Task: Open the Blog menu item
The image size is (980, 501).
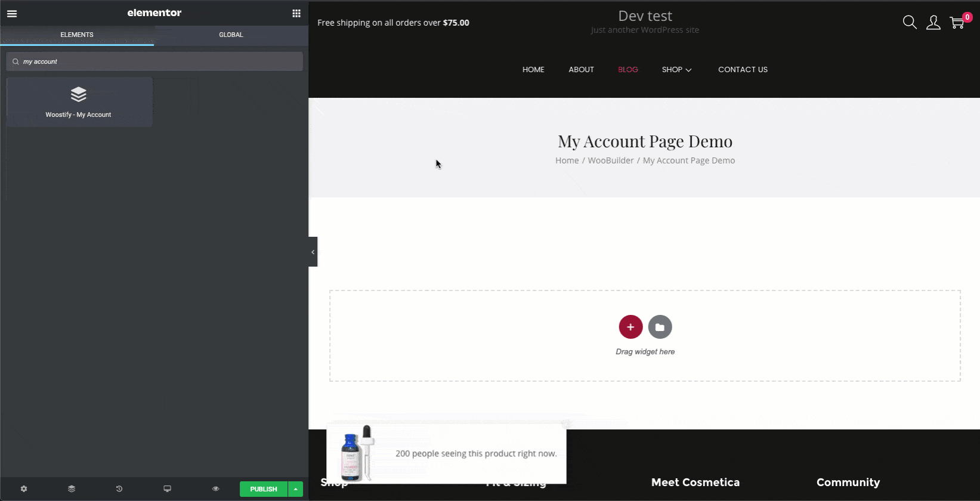Action: tap(628, 70)
